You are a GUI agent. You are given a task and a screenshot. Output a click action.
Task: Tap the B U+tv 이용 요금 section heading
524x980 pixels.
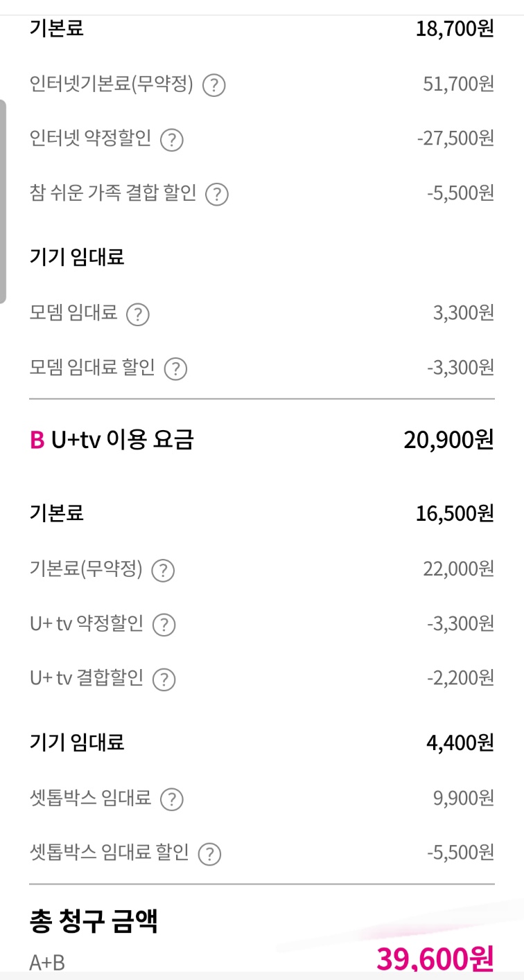(112, 440)
